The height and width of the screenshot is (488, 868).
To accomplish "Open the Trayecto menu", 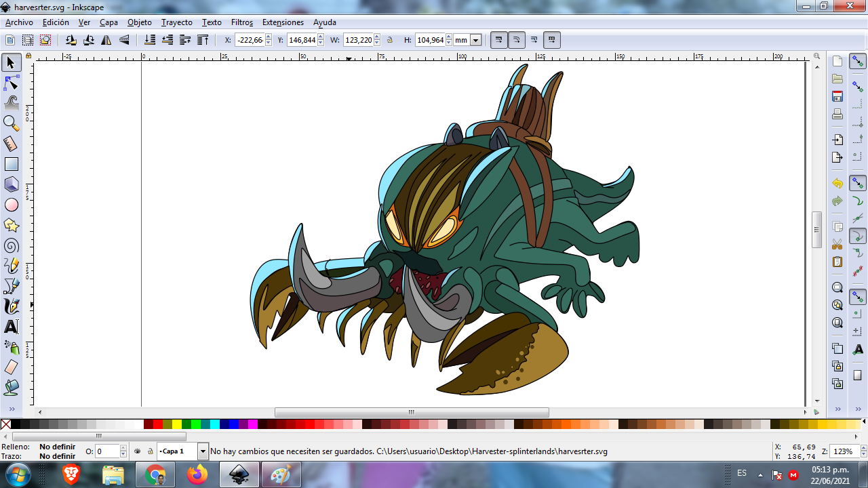I will (x=177, y=22).
